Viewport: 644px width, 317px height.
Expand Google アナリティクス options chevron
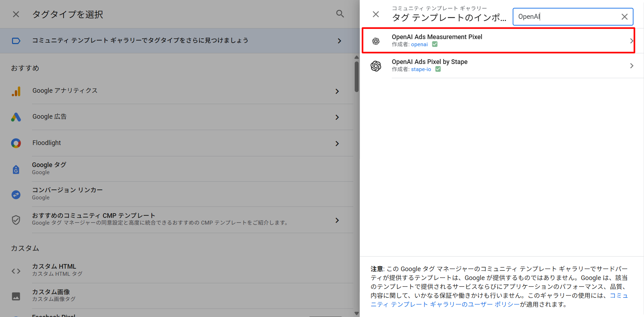pos(337,91)
